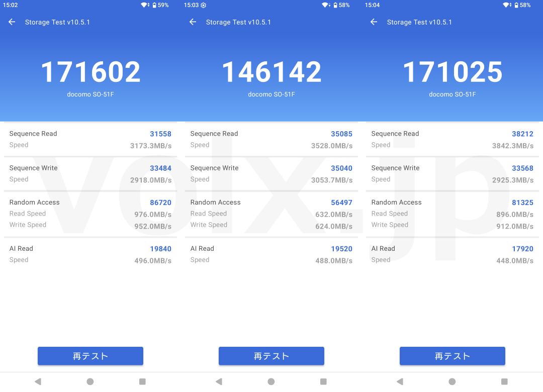543x392 pixels.
Task: Click random write speed 952.0MB/s
Action: tap(153, 226)
